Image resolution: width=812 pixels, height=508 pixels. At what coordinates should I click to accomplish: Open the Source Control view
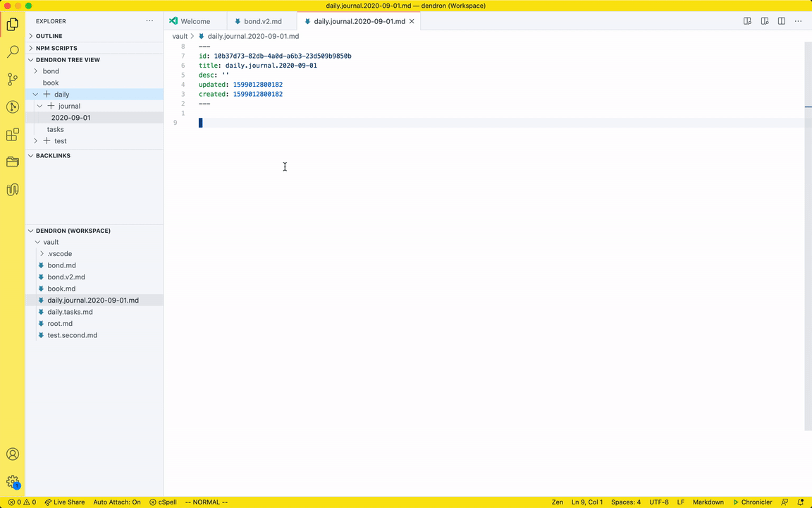13,79
